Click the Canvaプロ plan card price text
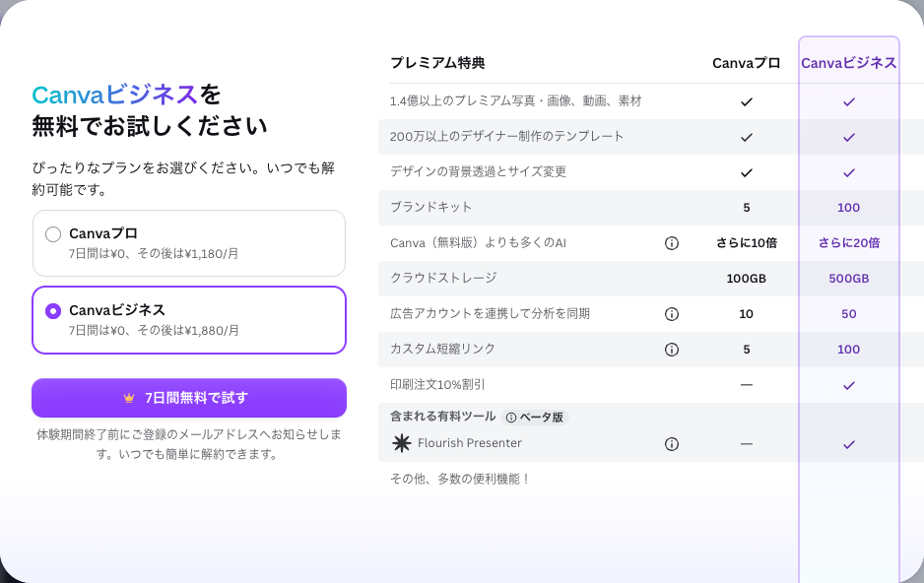Screen dimensions: 924x583 point(154,254)
